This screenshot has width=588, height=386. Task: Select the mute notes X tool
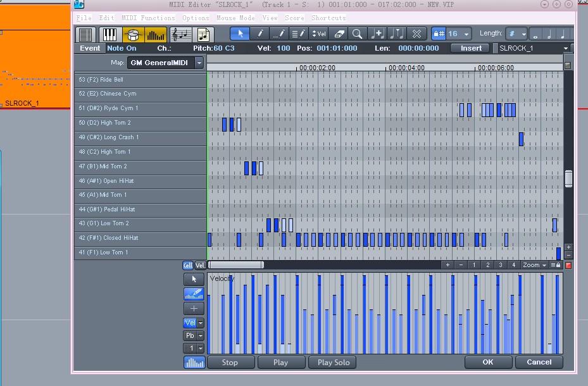[416, 34]
